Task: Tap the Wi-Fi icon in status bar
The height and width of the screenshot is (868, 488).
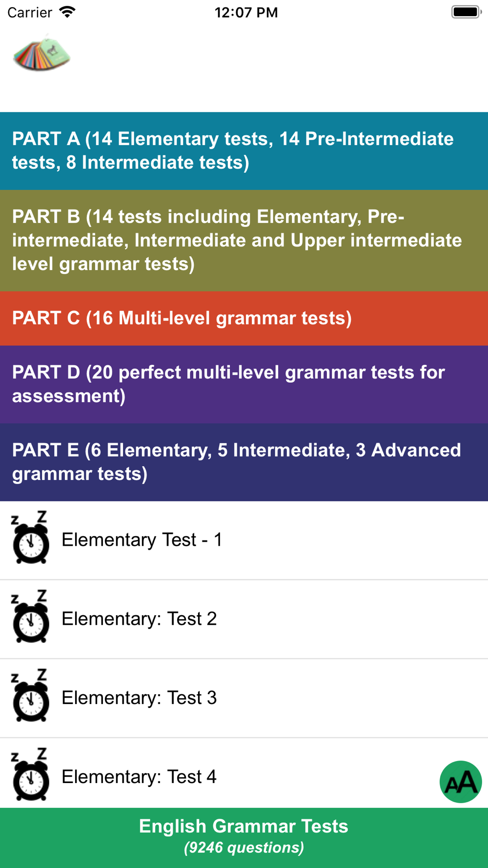Action: coord(67,12)
